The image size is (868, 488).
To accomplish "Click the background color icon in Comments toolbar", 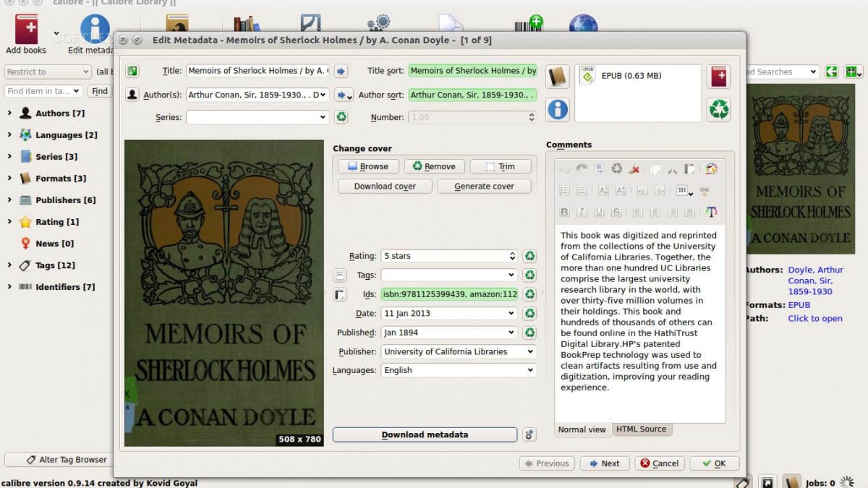I will click(x=711, y=169).
